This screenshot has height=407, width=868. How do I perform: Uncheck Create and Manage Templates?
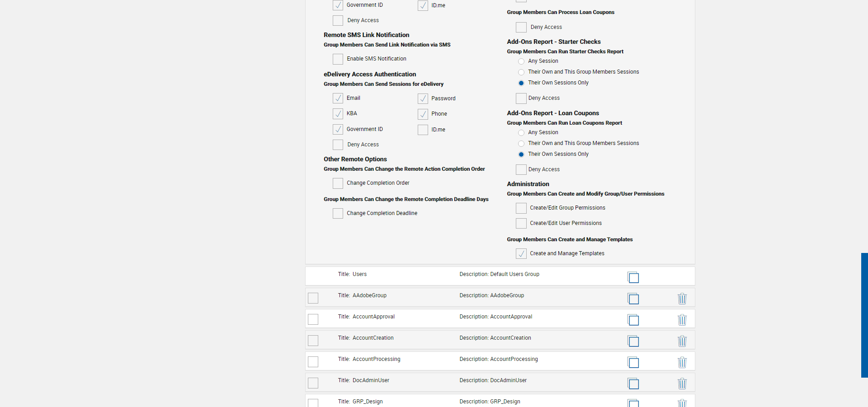[x=521, y=254]
